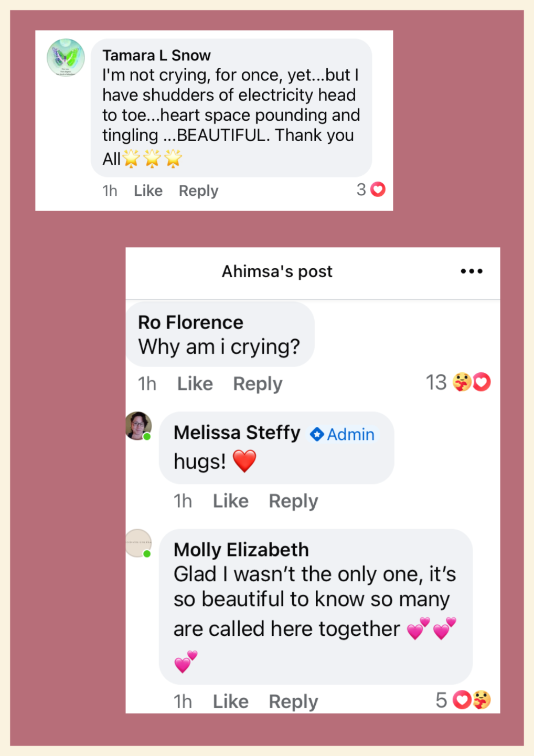The image size is (534, 756).
Task: Open heart reaction on Tamara's comment
Action: coord(378,190)
